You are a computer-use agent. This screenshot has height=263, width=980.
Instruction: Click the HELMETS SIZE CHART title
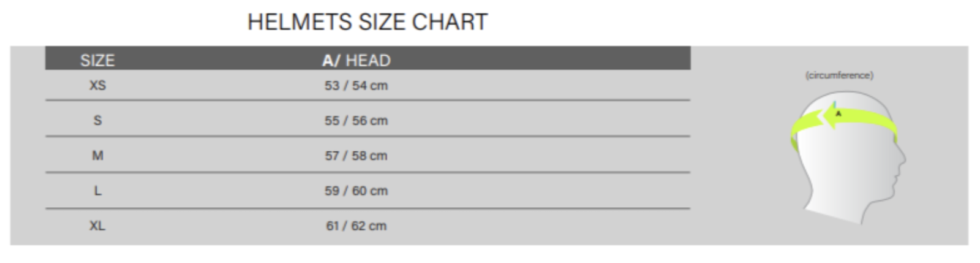[367, 22]
